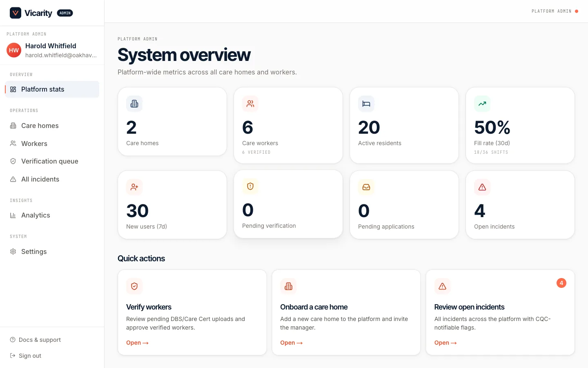Navigate to Workers in the sidebar
Image resolution: width=588 pixels, height=368 pixels.
[52, 144]
